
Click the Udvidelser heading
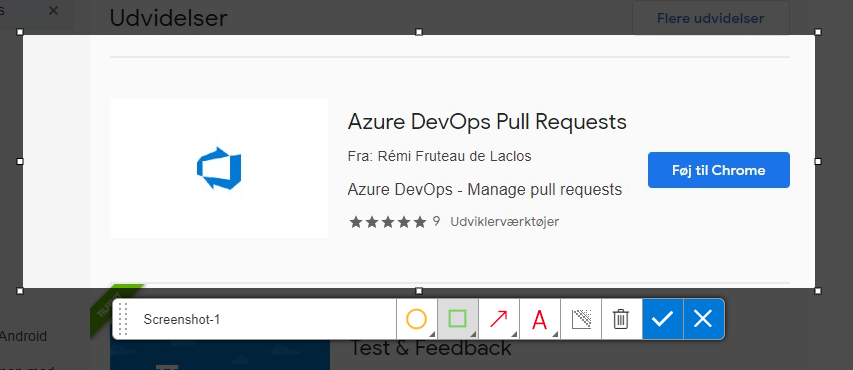168,18
